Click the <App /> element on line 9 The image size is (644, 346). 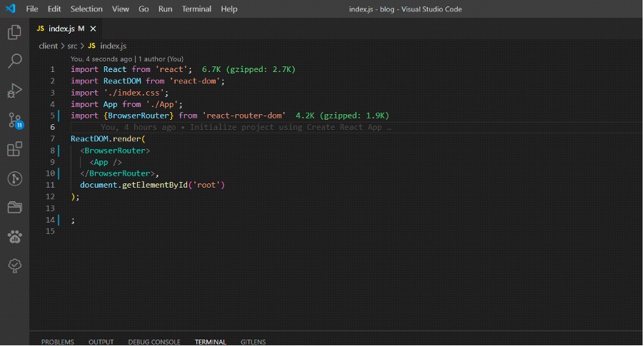(106, 162)
